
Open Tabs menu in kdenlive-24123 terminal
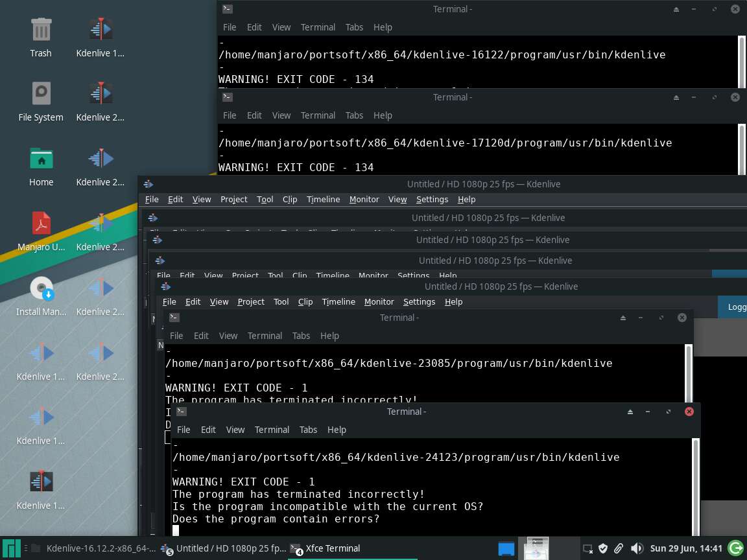pyautogui.click(x=308, y=430)
